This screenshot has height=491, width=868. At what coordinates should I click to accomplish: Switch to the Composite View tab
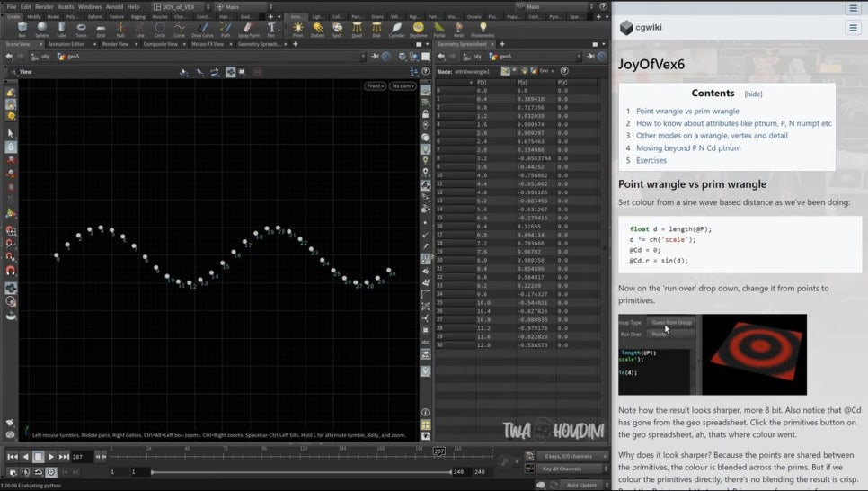[x=161, y=44]
